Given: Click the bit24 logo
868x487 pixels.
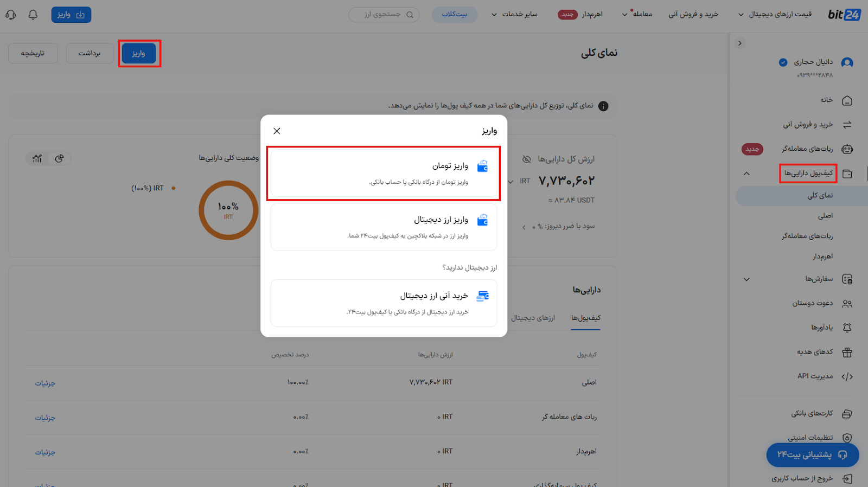Looking at the screenshot, I should (844, 15).
